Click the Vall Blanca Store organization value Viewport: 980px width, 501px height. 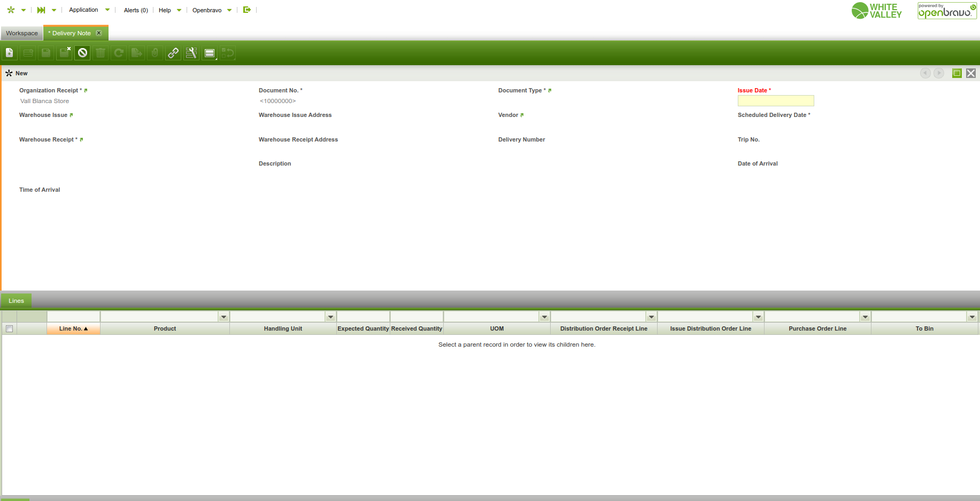click(x=44, y=101)
